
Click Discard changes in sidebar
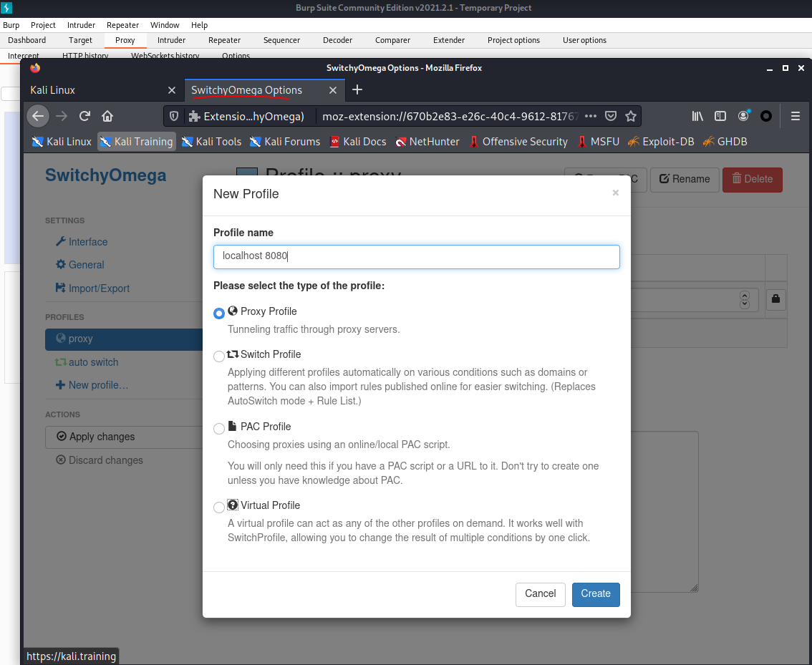pyautogui.click(x=100, y=460)
